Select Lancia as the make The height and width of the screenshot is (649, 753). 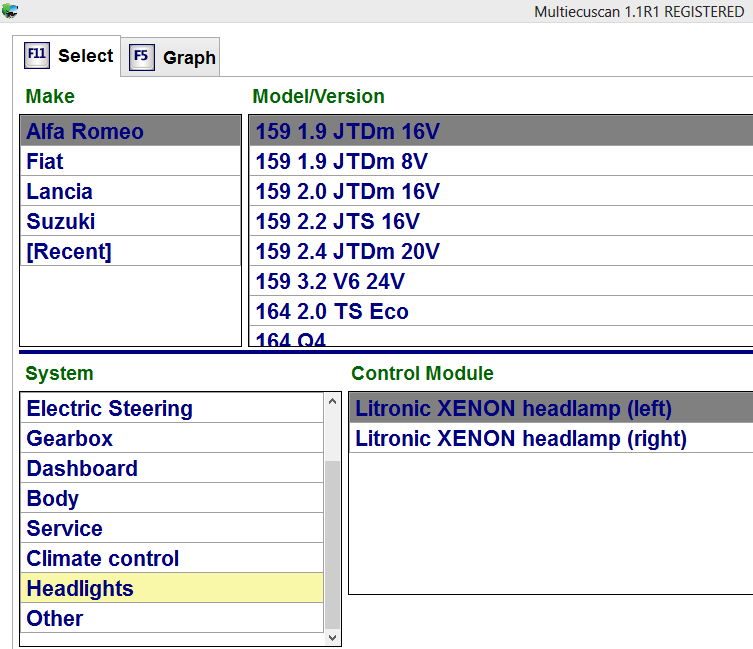[130, 191]
